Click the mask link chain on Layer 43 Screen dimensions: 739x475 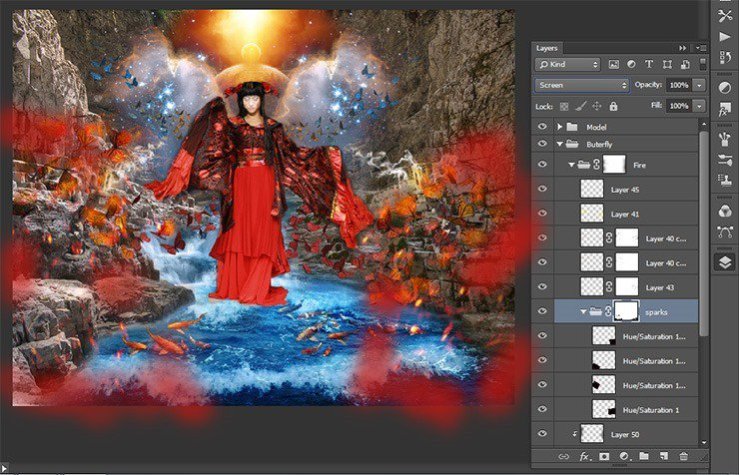[609, 287]
